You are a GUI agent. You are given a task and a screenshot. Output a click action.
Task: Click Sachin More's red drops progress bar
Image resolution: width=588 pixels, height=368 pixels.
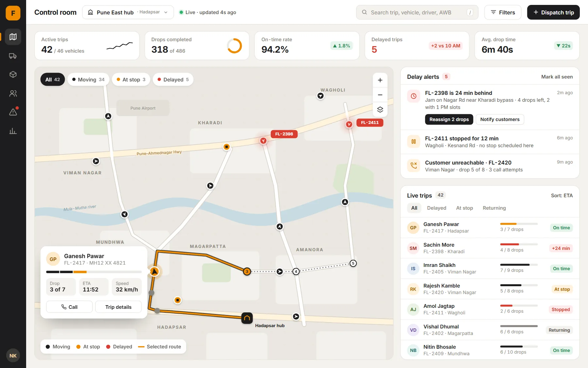[x=519, y=244]
